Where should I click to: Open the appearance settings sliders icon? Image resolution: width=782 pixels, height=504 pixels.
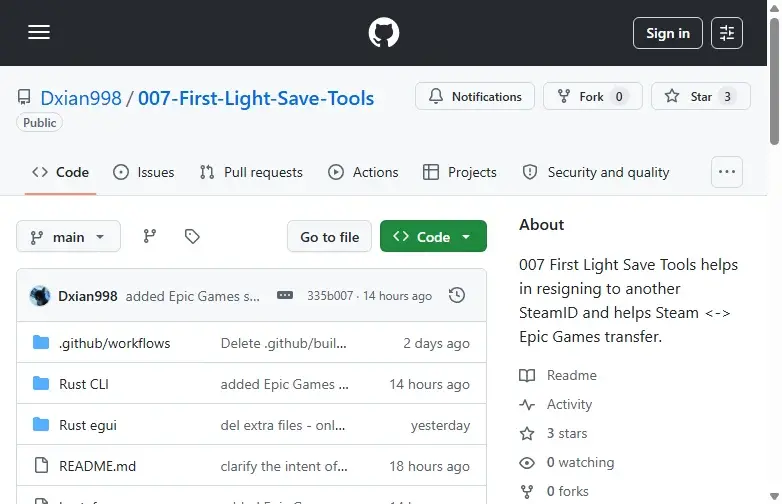[727, 33]
